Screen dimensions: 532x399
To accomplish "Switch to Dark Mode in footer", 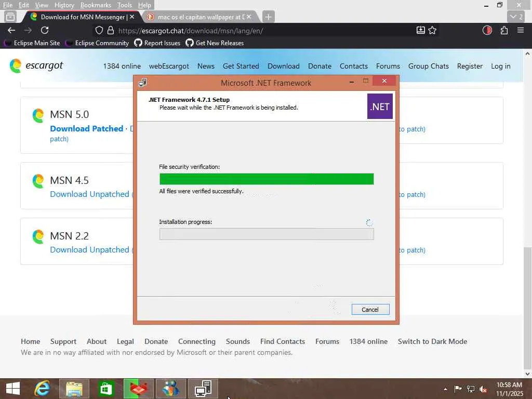I will pos(433,341).
